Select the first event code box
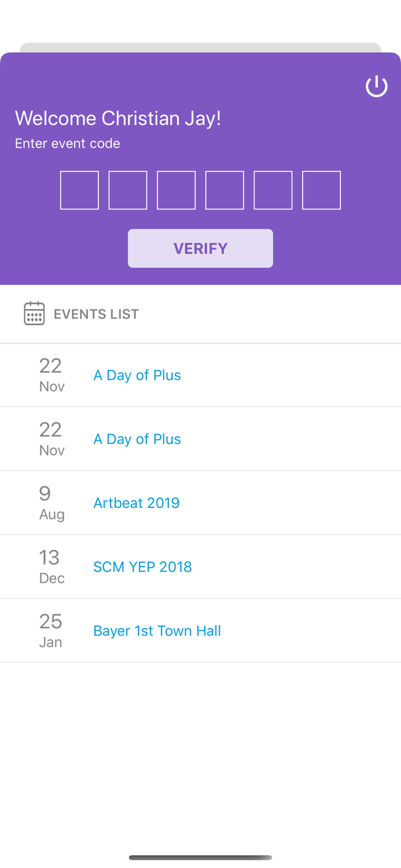The height and width of the screenshot is (868, 401). (x=79, y=190)
